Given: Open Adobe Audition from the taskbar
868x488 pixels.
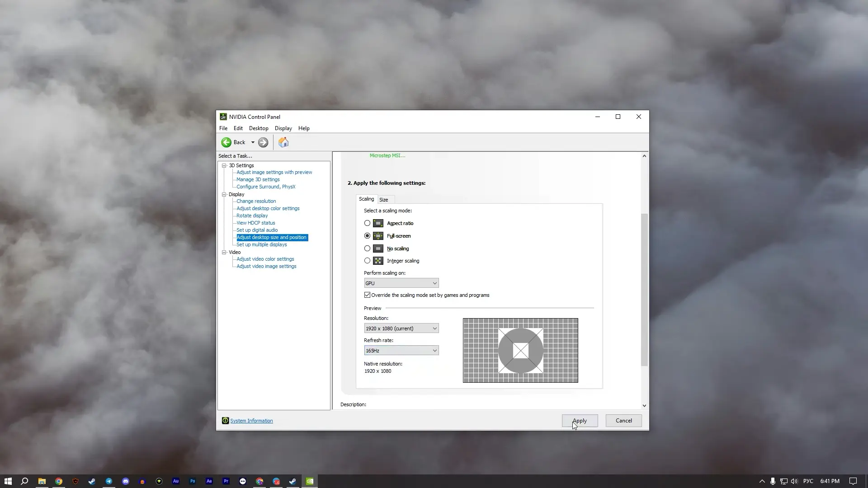Looking at the screenshot, I should tap(176, 481).
